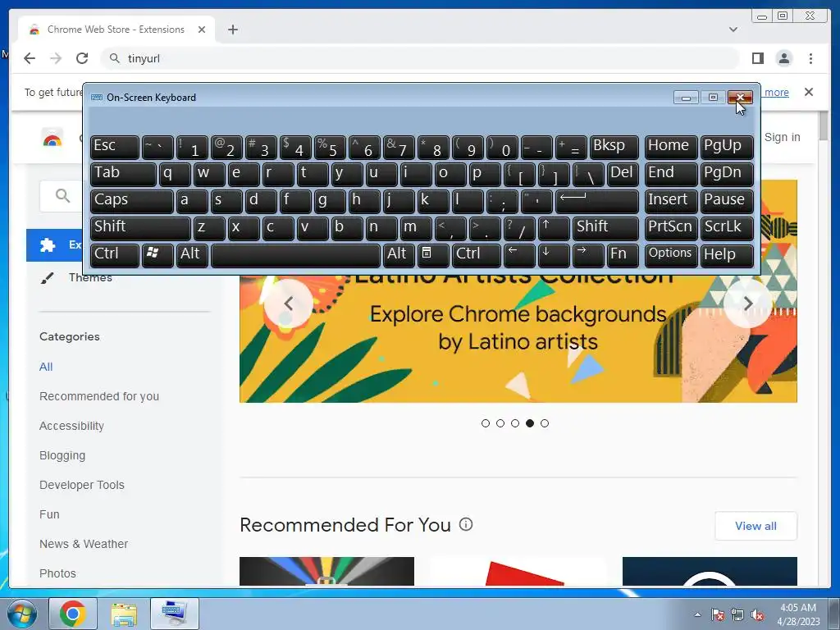Click the View all button

click(x=756, y=526)
